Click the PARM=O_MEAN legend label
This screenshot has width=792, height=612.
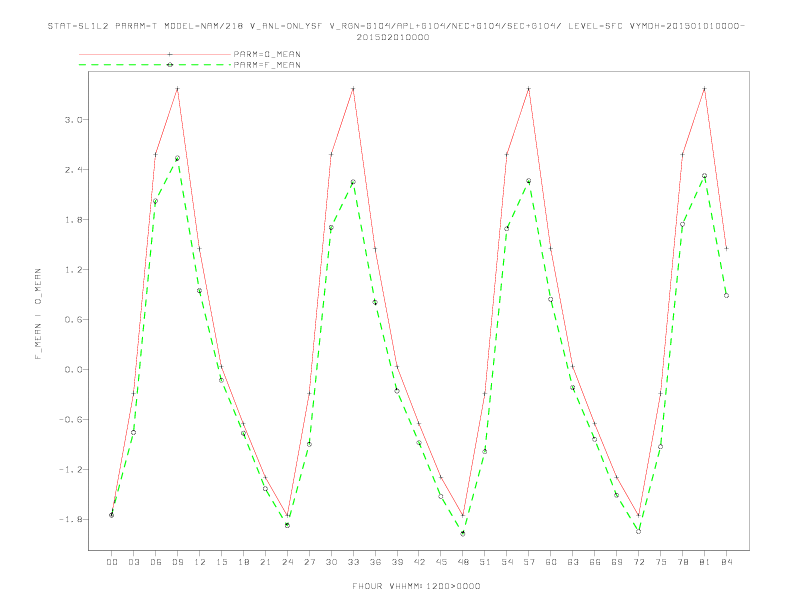click(267, 54)
